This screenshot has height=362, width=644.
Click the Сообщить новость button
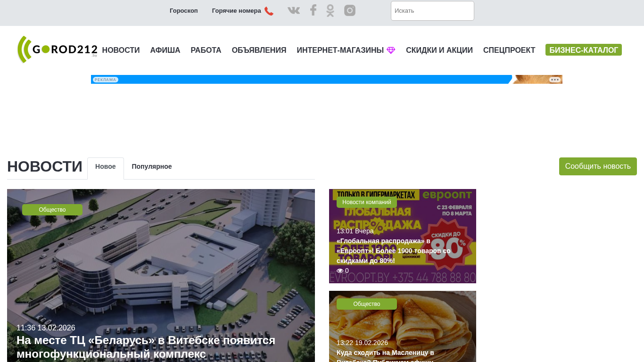pyautogui.click(x=598, y=166)
